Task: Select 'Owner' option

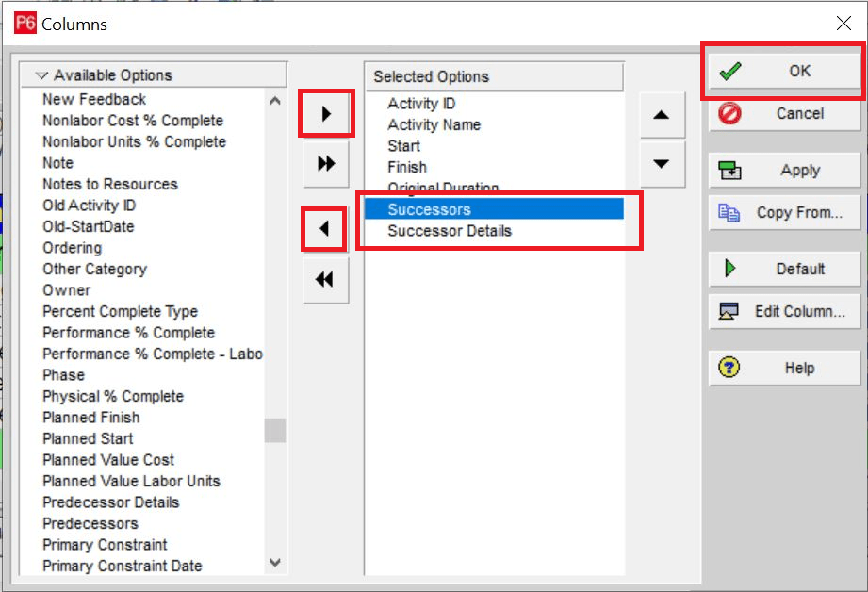Action: [x=66, y=290]
